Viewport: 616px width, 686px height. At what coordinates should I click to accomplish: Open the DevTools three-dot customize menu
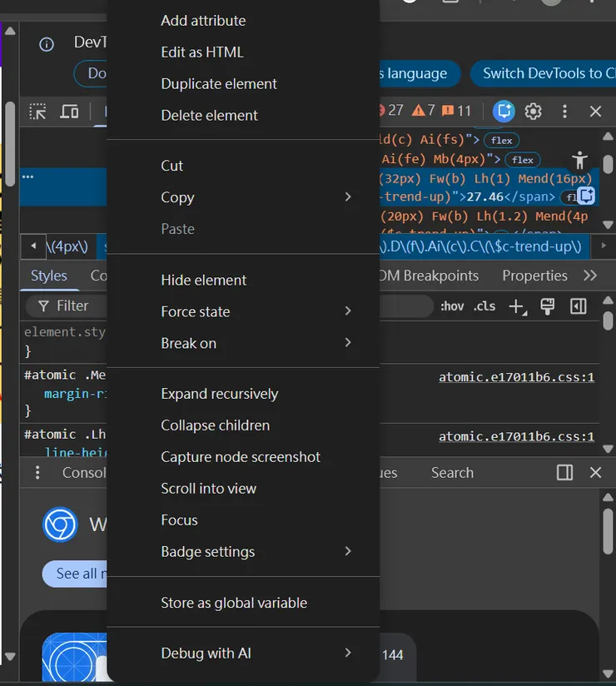click(x=564, y=111)
